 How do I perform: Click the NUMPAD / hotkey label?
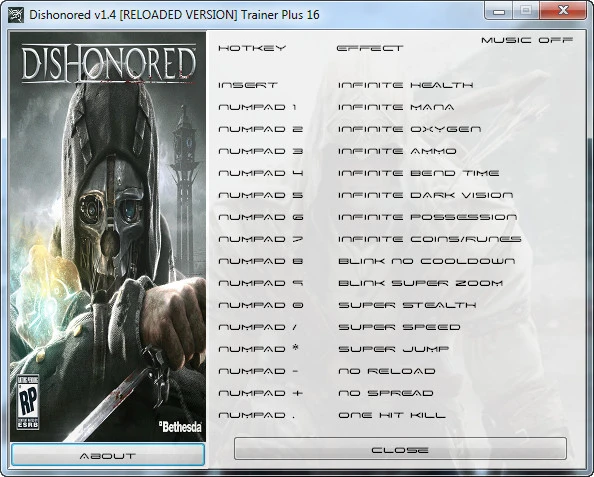click(x=258, y=327)
